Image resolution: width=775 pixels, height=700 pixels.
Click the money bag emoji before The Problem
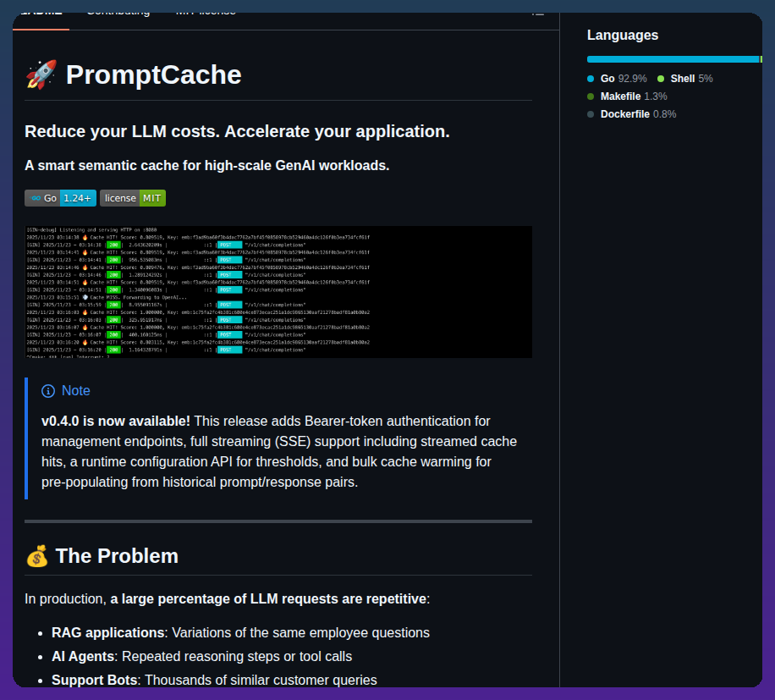coord(37,556)
